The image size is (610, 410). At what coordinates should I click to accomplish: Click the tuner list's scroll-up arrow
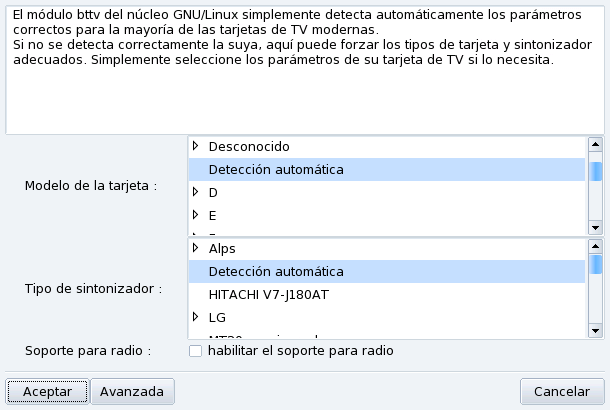pos(596,247)
